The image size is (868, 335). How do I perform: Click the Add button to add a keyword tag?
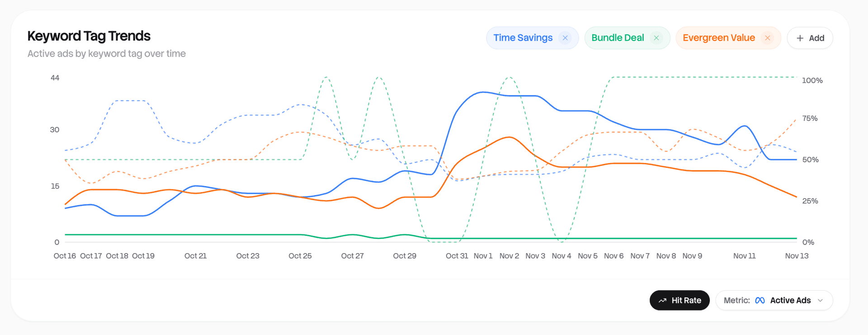(810, 38)
